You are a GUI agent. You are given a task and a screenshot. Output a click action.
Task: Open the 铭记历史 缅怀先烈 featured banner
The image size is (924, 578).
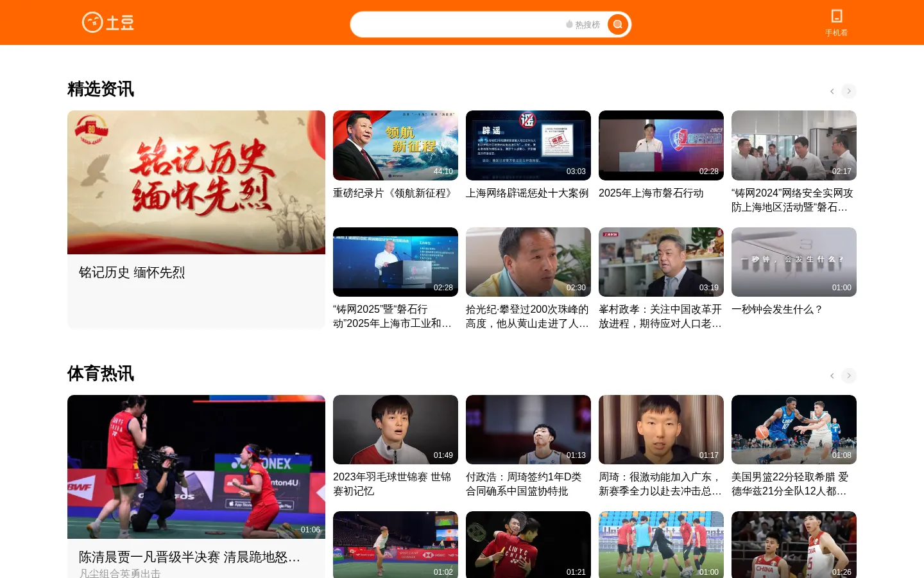tap(196, 182)
